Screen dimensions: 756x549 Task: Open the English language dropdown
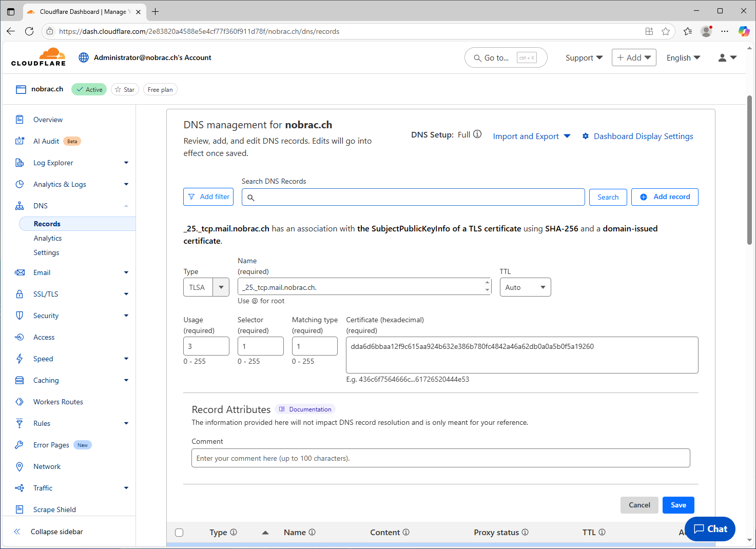(683, 58)
